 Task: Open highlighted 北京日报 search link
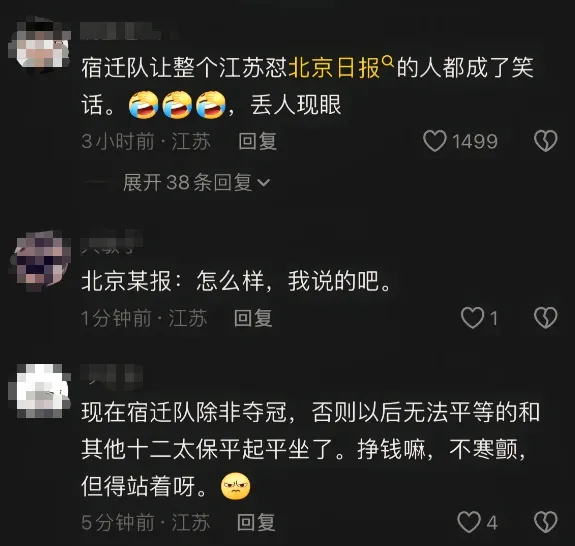point(334,68)
